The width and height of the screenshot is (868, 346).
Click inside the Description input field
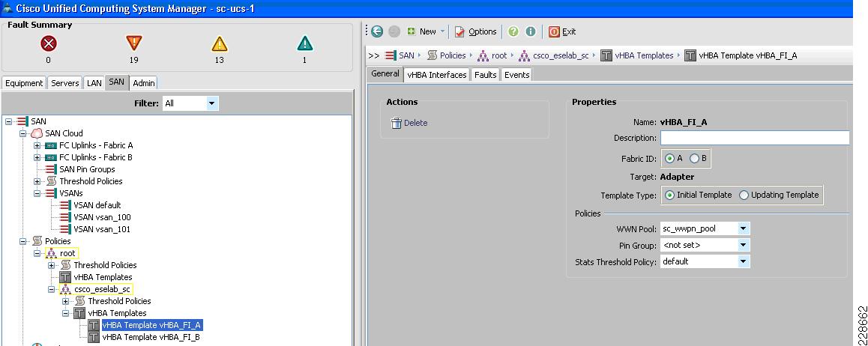pyautogui.click(x=755, y=138)
